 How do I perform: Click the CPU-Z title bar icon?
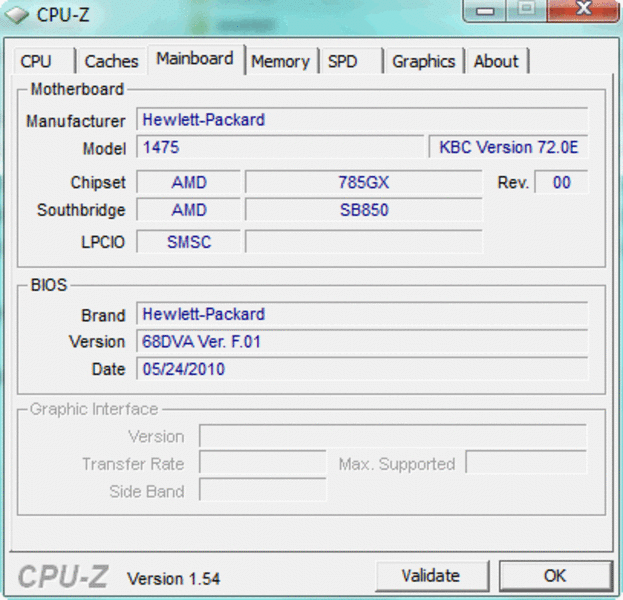16,15
